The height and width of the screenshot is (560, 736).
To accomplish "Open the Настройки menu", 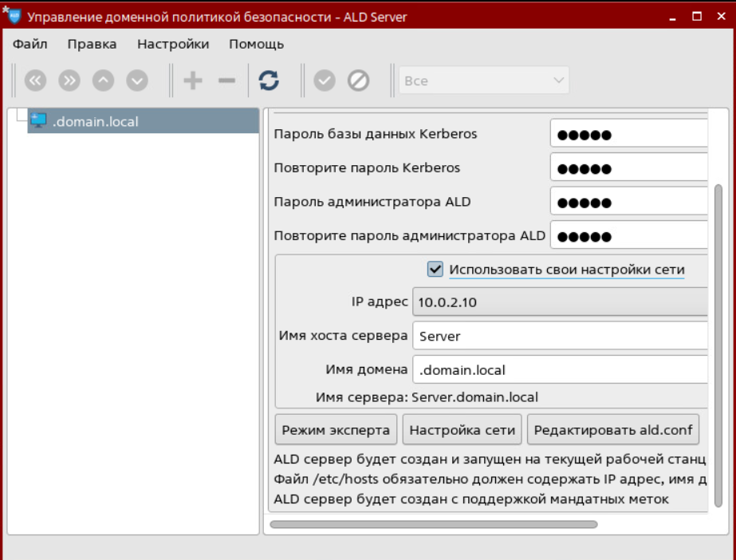I will click(x=173, y=44).
